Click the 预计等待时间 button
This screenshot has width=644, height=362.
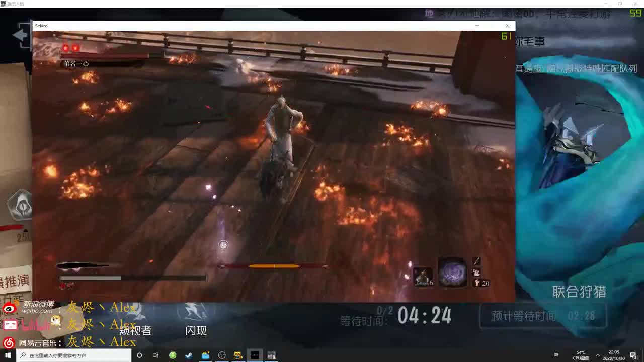click(x=543, y=316)
